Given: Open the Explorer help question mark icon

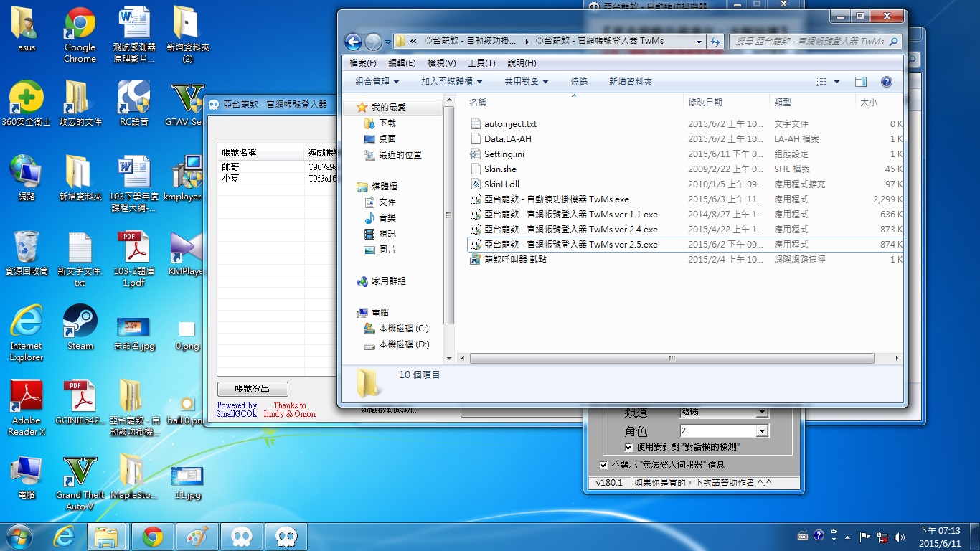Looking at the screenshot, I should click(x=886, y=82).
